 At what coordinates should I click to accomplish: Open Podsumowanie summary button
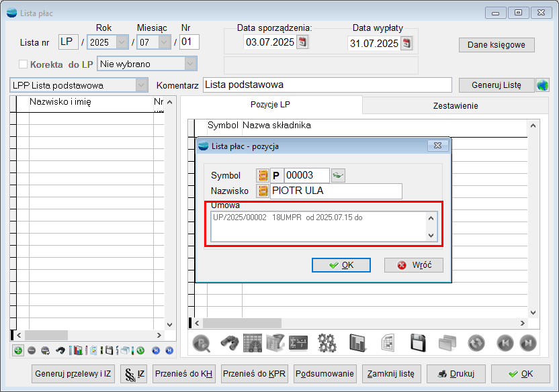pos(325,374)
